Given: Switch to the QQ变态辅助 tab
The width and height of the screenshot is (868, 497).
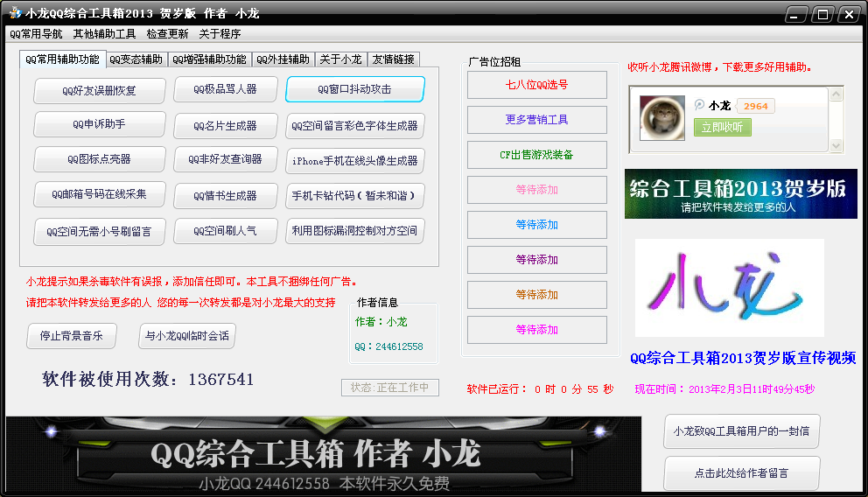Looking at the screenshot, I should [136, 59].
